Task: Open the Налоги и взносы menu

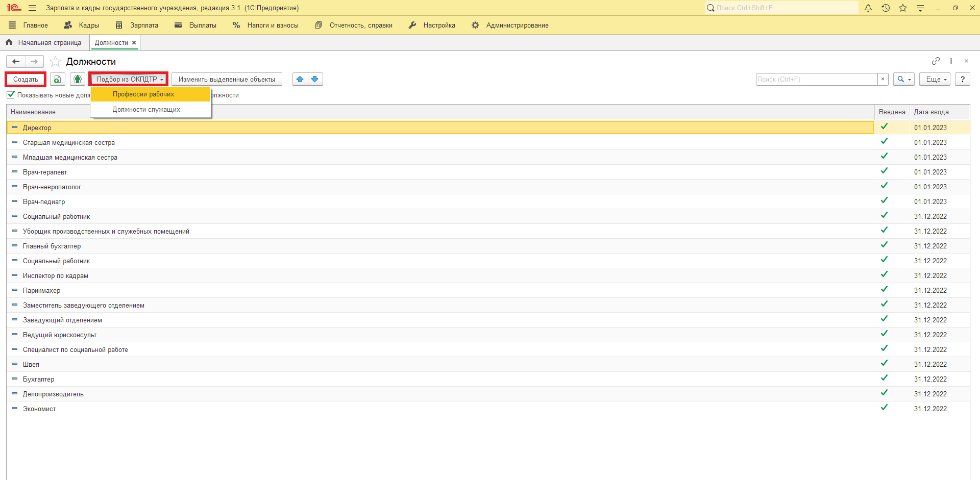Action: point(265,25)
